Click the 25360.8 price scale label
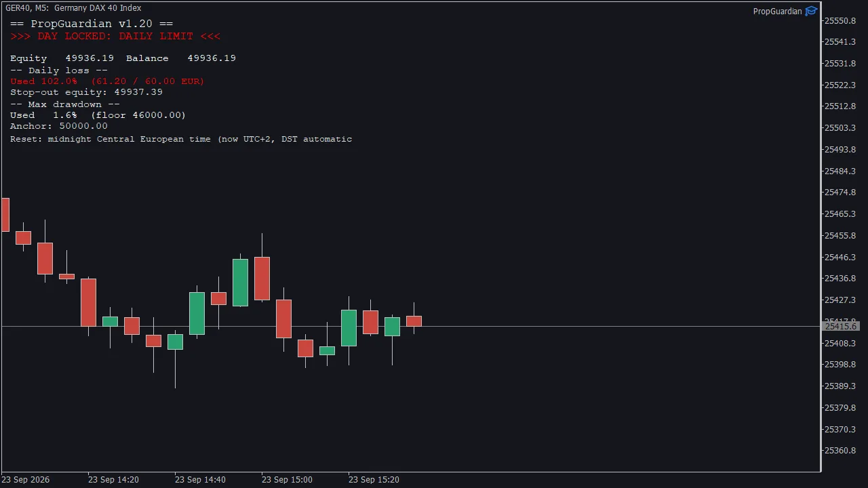868x488 pixels. (840, 451)
